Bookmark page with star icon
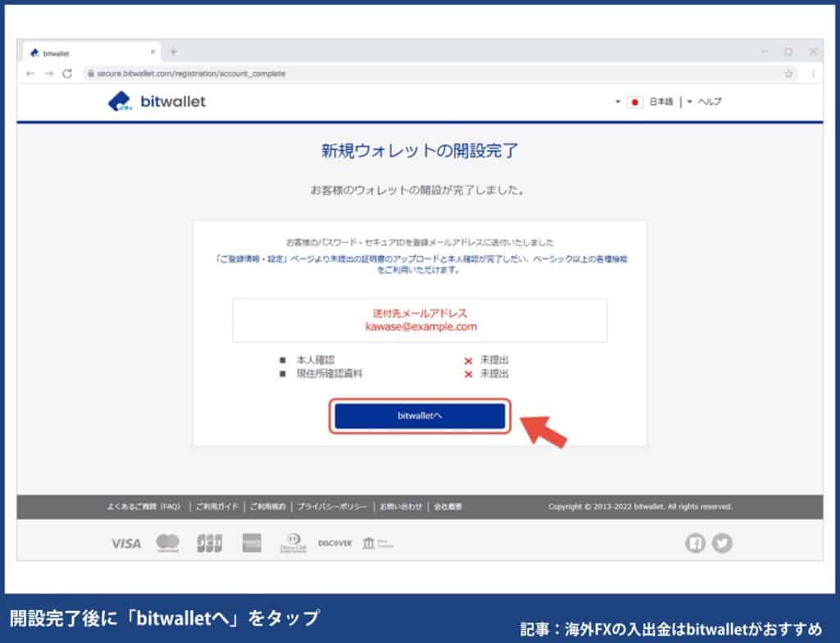This screenshot has height=643, width=840. tap(788, 74)
